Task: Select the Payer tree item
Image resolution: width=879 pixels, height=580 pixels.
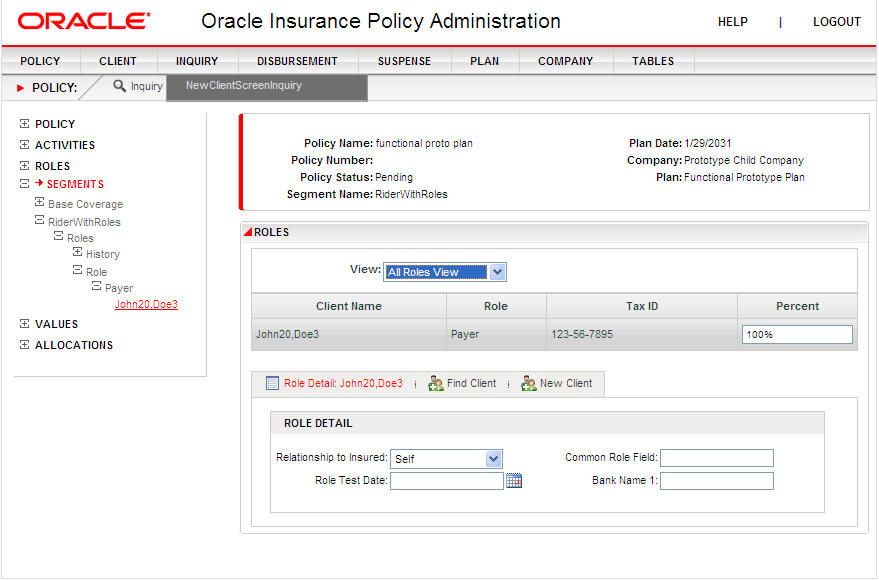Action: coord(119,288)
